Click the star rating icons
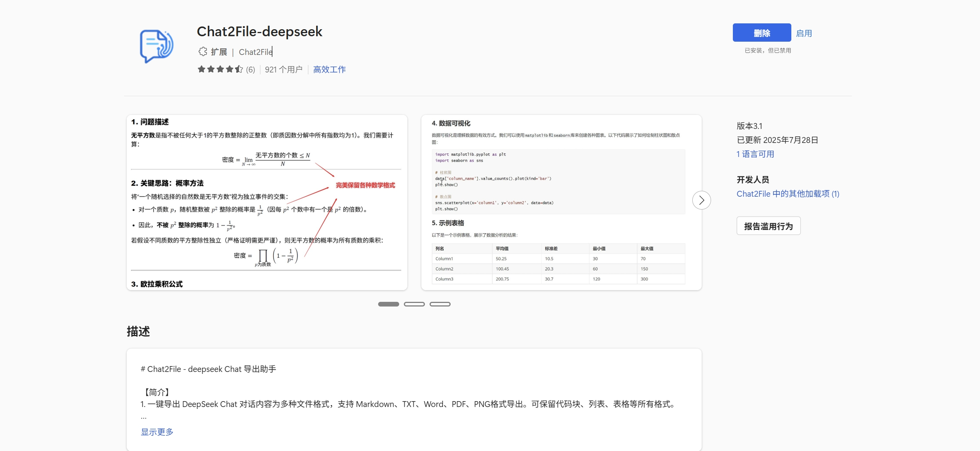The width and height of the screenshot is (980, 451). click(x=220, y=69)
